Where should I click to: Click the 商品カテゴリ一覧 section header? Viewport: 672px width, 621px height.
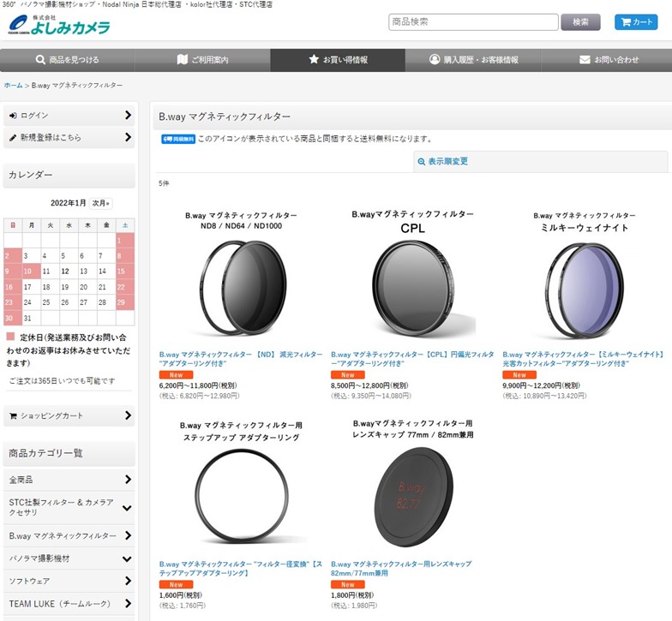tap(69, 453)
